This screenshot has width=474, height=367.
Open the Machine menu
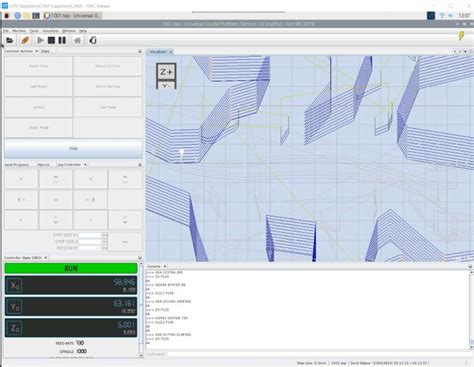[x=19, y=31]
